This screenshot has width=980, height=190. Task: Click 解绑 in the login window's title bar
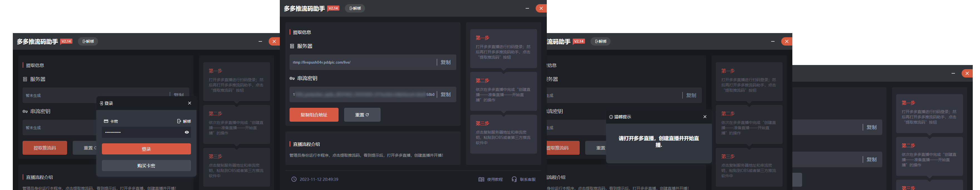click(x=88, y=41)
